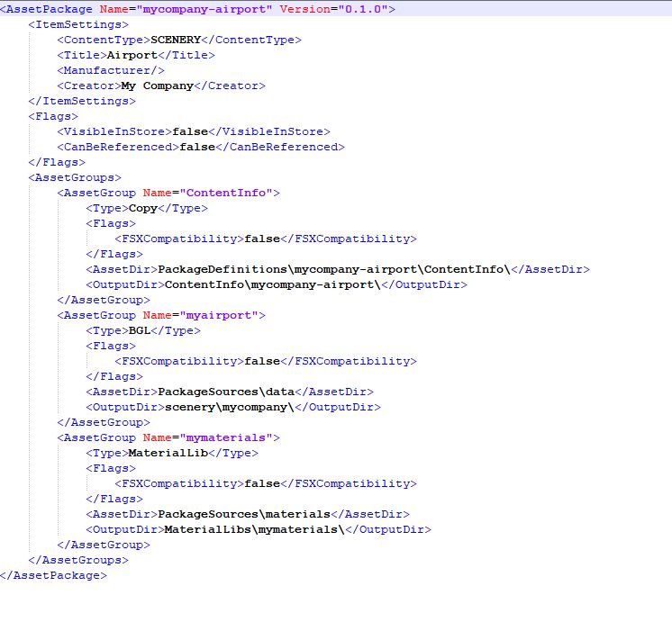The image size is (672, 640).
Task: Click the scenery\mycompany\ output directory
Action: [x=230, y=407]
